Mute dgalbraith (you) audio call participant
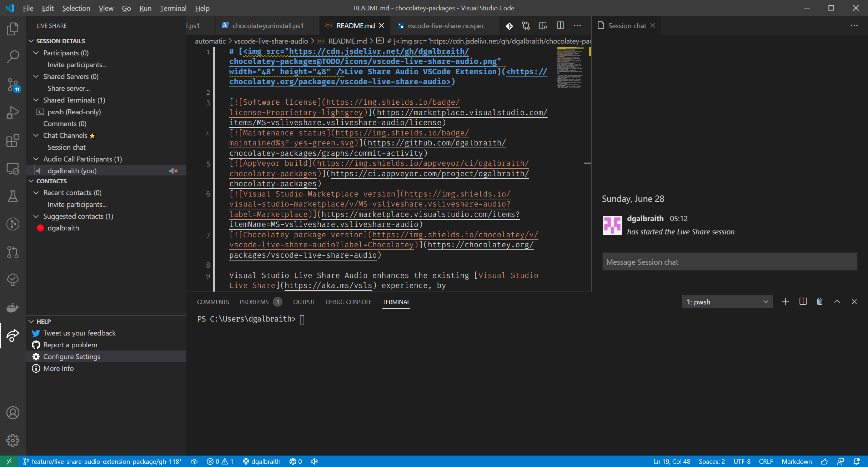Screen dimensions: 868x467 [174, 171]
